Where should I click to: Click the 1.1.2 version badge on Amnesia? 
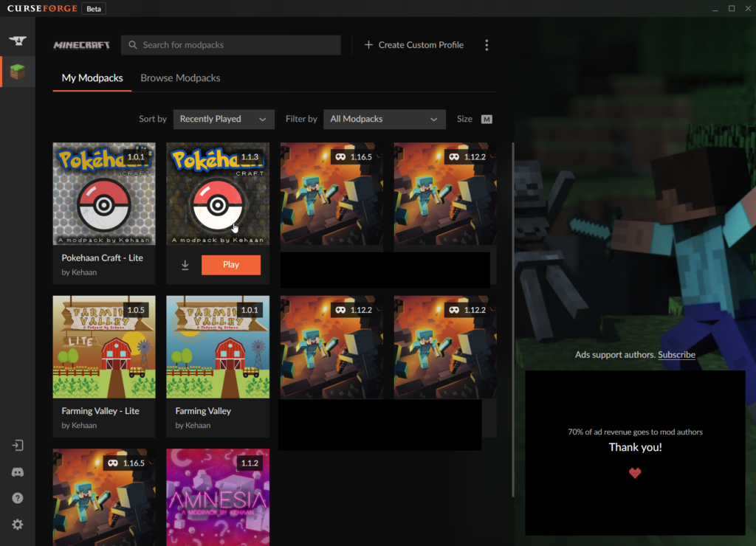point(250,463)
